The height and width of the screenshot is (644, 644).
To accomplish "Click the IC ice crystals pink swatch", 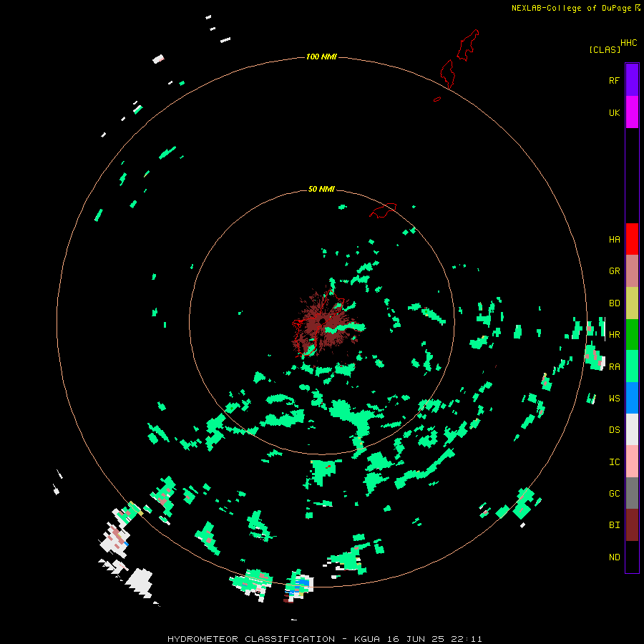I will pyautogui.click(x=632, y=462).
